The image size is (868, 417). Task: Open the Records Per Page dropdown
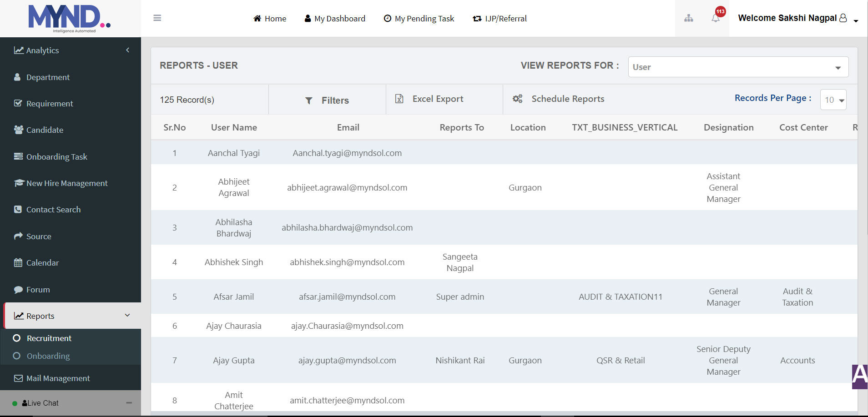(833, 100)
